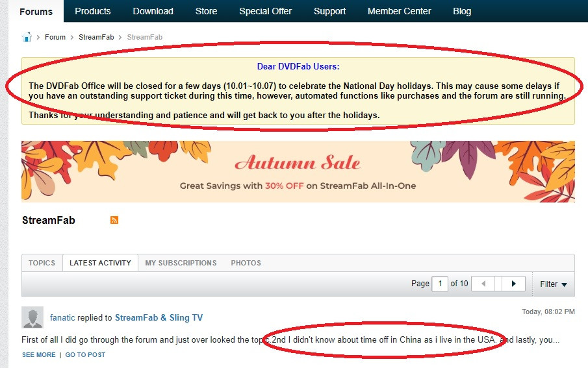Open the Member Center menu
The height and width of the screenshot is (368, 588).
400,11
